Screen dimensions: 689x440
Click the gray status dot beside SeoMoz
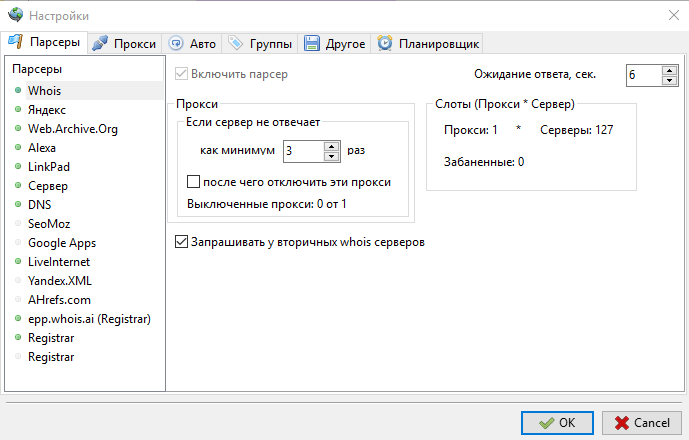point(18,223)
